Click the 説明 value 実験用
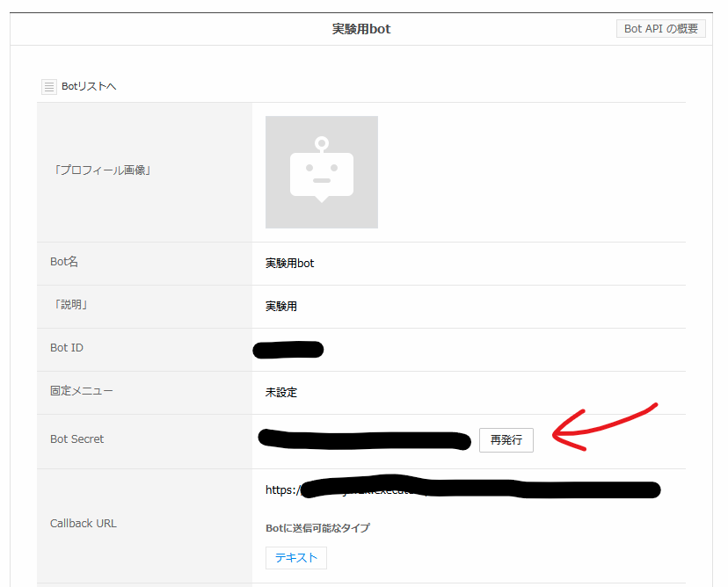The image size is (728, 587). (281, 307)
